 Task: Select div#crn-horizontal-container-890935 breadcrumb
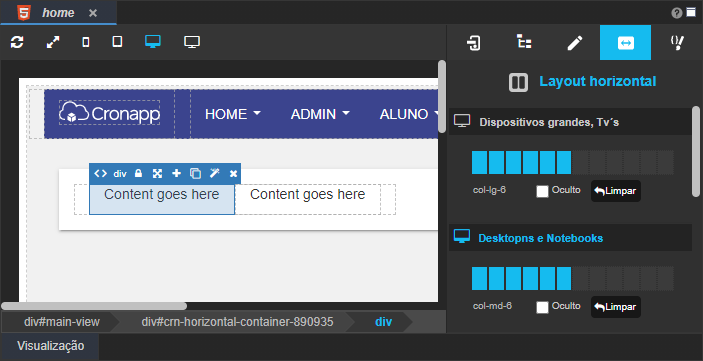(x=238, y=322)
